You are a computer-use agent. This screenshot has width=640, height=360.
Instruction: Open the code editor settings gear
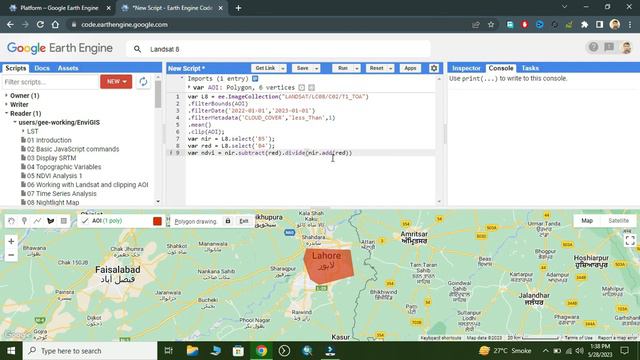click(x=434, y=68)
